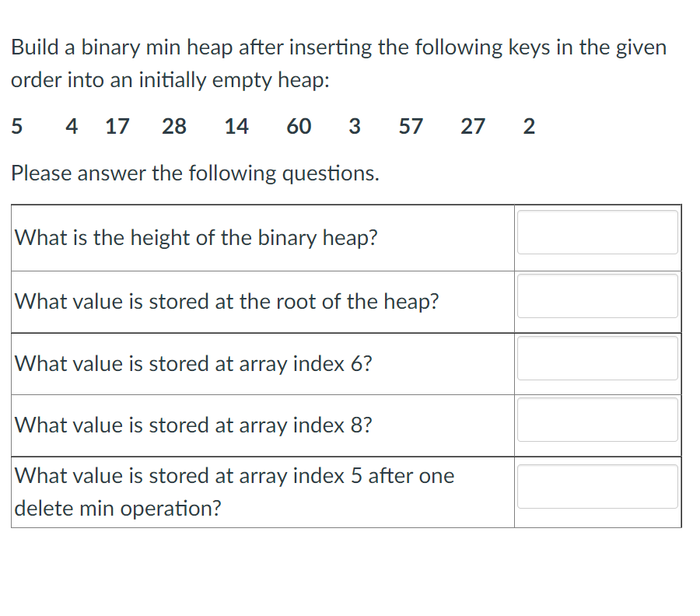Click the answer field for heap height question
This screenshot has width=700, height=616.
597,232
